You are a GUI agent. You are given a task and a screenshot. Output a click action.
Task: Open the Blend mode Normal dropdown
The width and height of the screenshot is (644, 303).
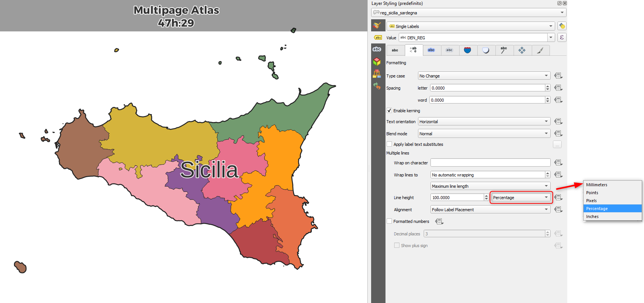click(x=484, y=134)
